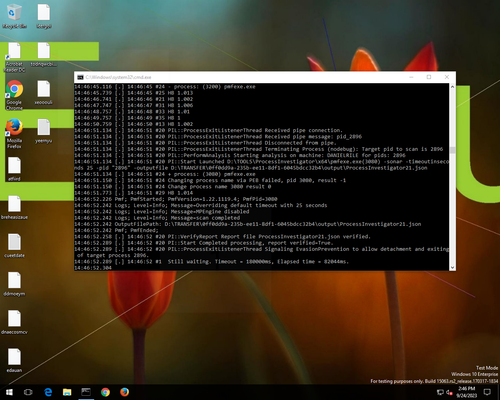This screenshot has height=400, width=500.
Task: Open the file right of Acrobat Reader DC
Action: point(44,54)
